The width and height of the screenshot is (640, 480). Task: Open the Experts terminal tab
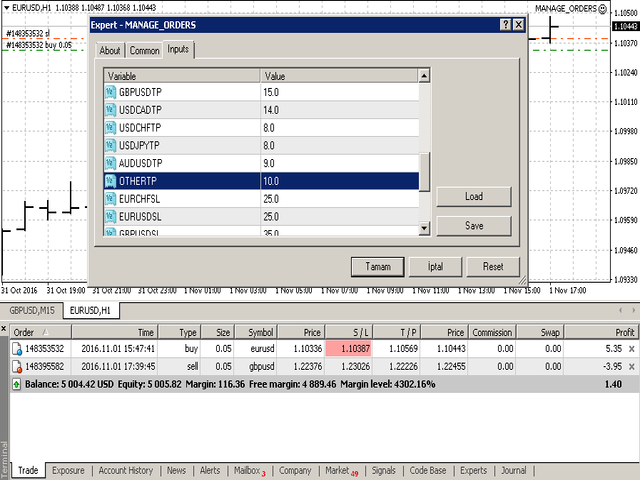coord(473,471)
